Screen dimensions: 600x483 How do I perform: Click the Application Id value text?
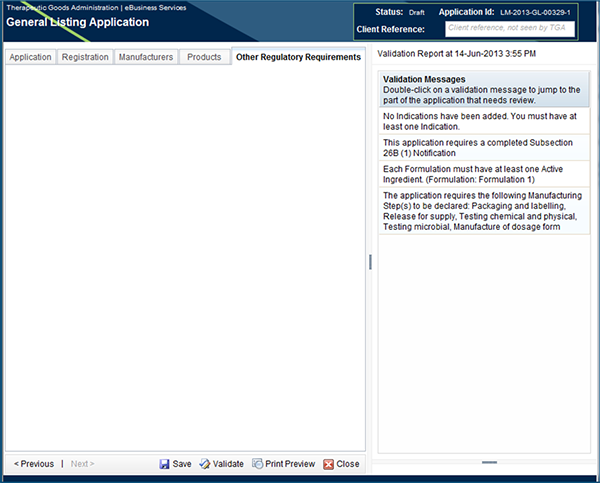click(536, 12)
